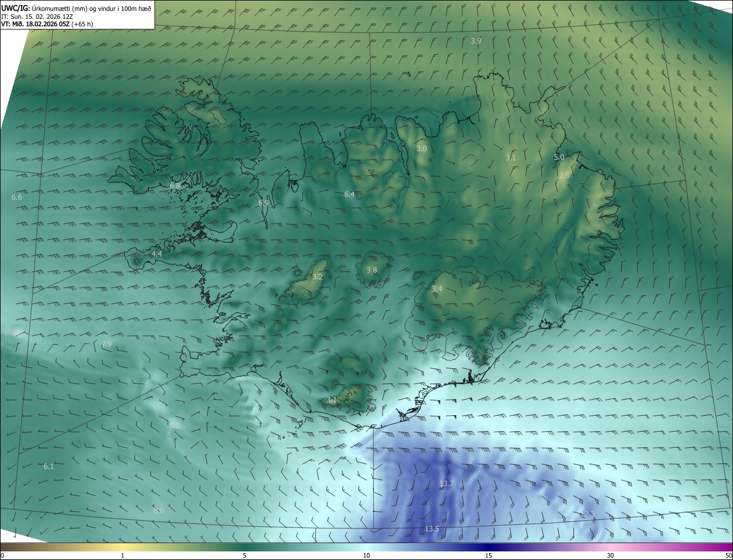Click the map value label '7.9'
Viewport: 733px width, 560px height.
tap(107, 344)
